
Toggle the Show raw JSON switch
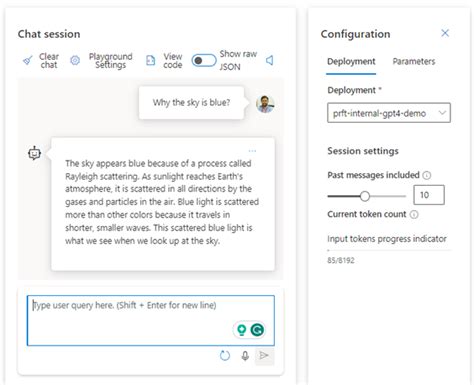204,60
